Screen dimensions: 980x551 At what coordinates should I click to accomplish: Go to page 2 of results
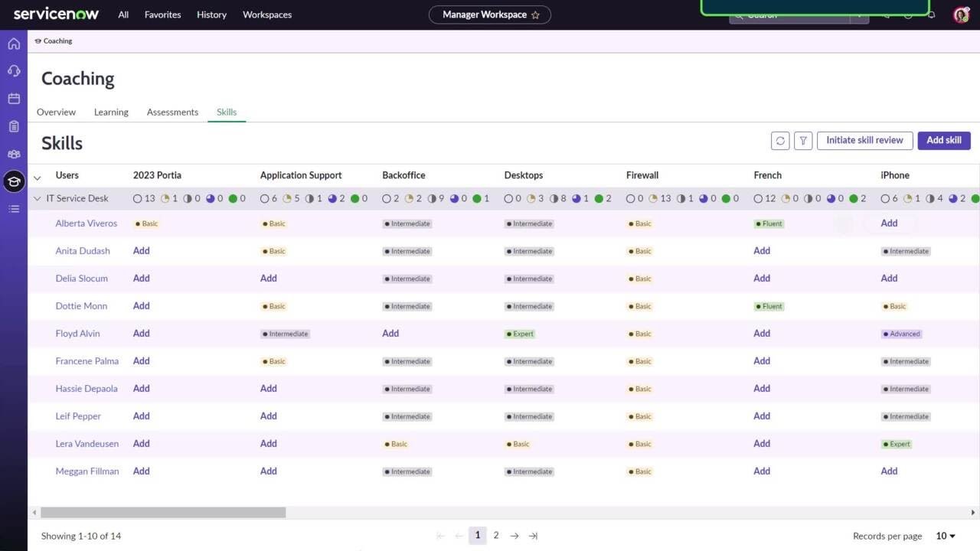496,536
